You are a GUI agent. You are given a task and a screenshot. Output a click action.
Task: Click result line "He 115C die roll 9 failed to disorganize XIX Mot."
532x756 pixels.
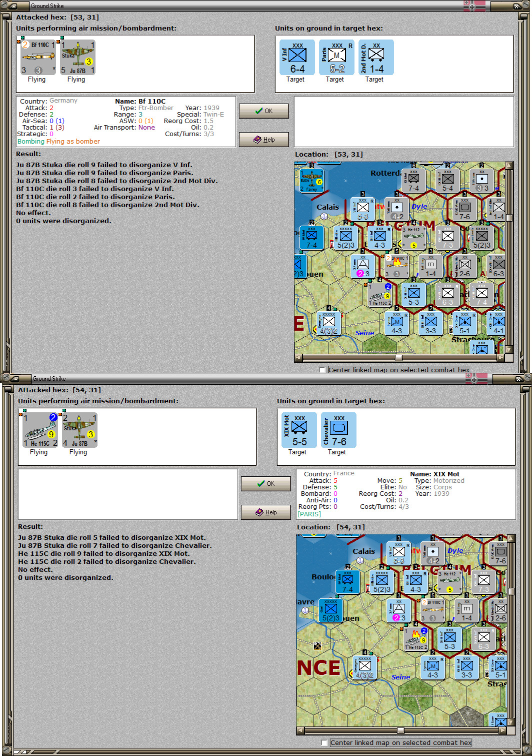tap(103, 553)
